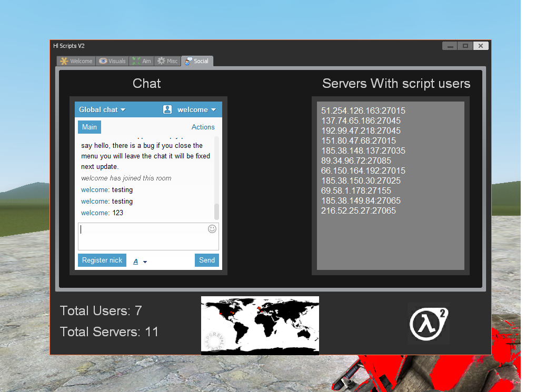Click the Social tab
The width and height of the screenshot is (536, 392).
click(197, 61)
